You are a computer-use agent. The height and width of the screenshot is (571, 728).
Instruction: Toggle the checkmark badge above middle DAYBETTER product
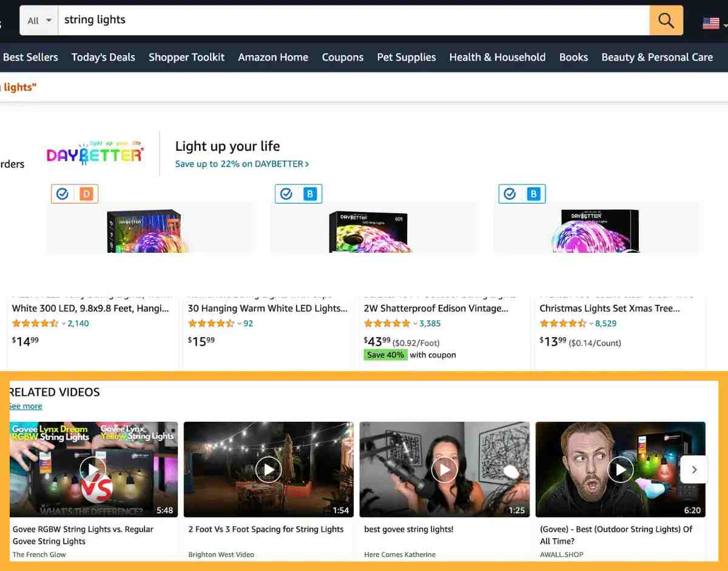click(298, 194)
